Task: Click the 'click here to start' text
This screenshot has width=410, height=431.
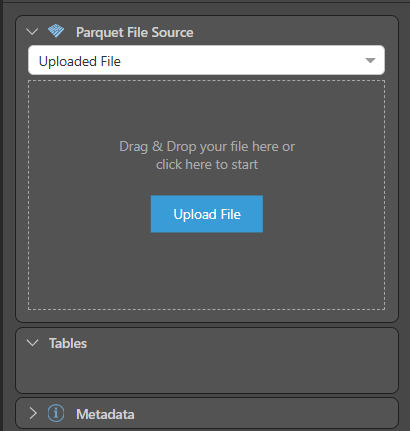Action: coord(207,164)
